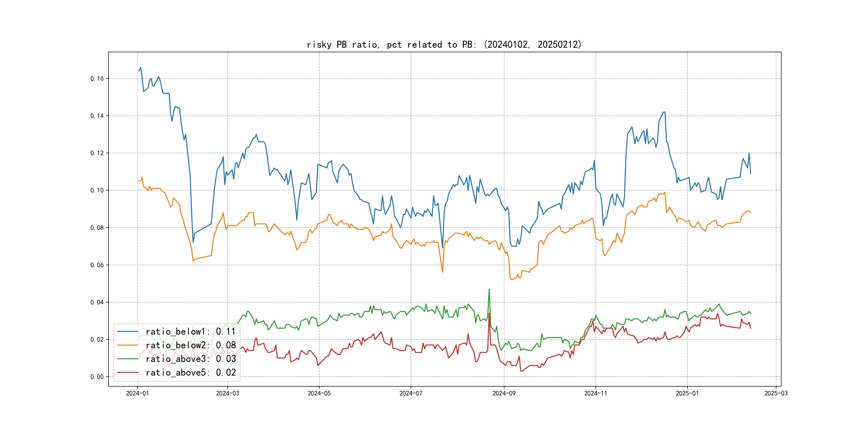Viewport: 868px width, 434px height.
Task: Click the 0.10 y-axis tick label
Action: coord(97,190)
